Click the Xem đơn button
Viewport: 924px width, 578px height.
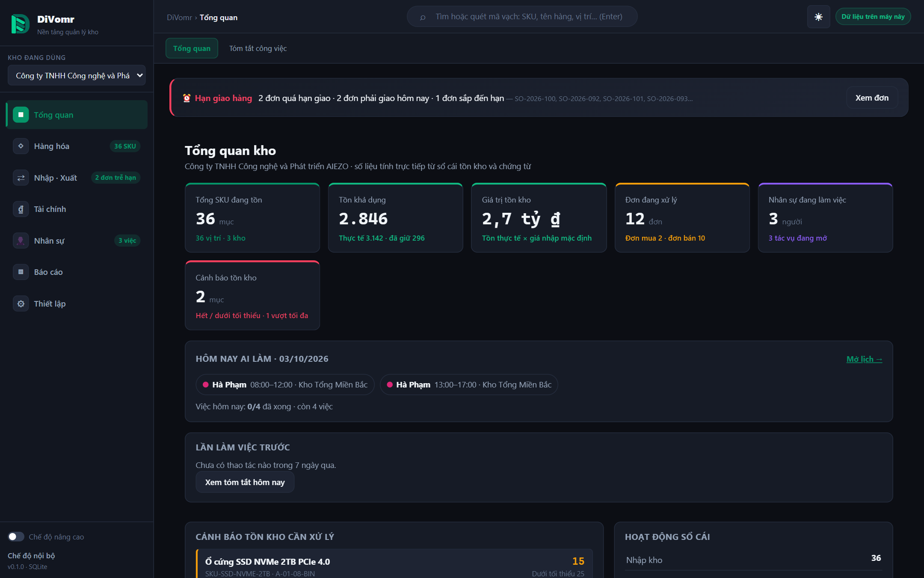(872, 98)
